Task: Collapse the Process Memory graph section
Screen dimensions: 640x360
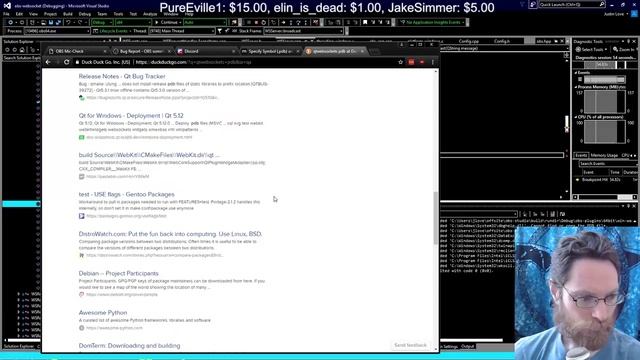Action: tap(576, 87)
